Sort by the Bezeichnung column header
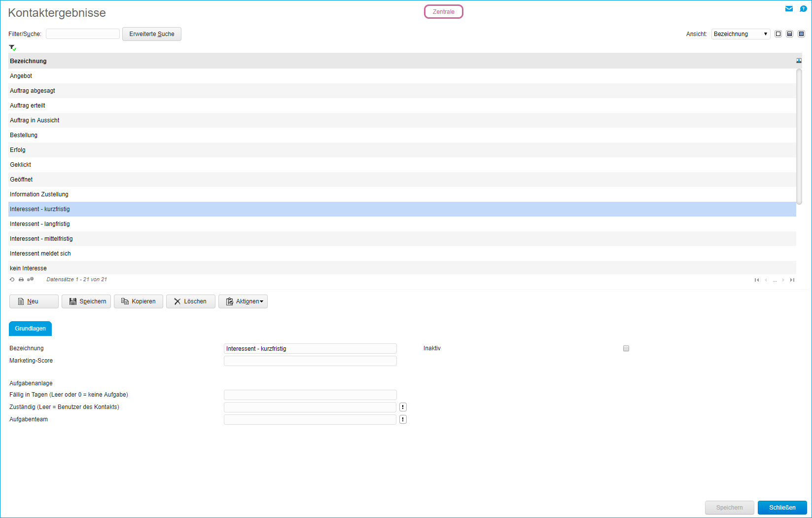 point(28,61)
